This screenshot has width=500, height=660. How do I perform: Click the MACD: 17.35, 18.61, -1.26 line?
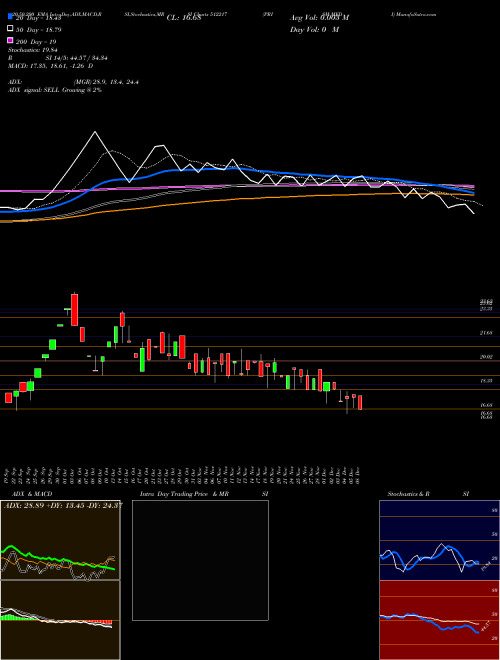(x=51, y=66)
